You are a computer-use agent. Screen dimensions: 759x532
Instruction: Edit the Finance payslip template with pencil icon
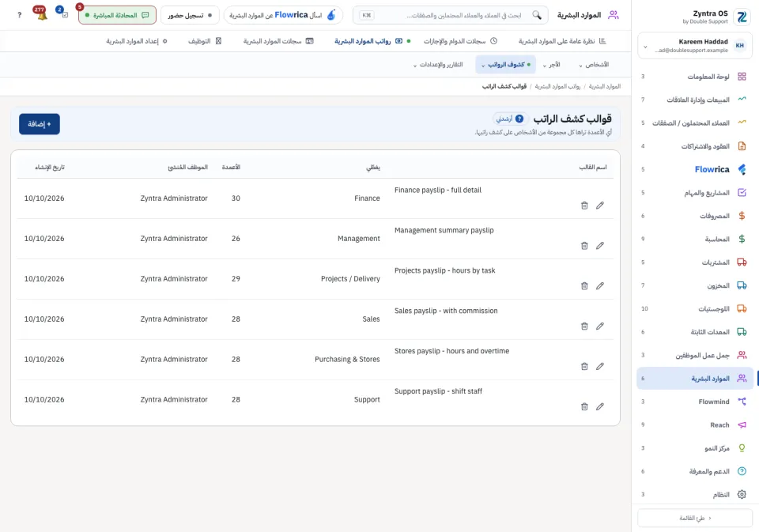point(600,206)
